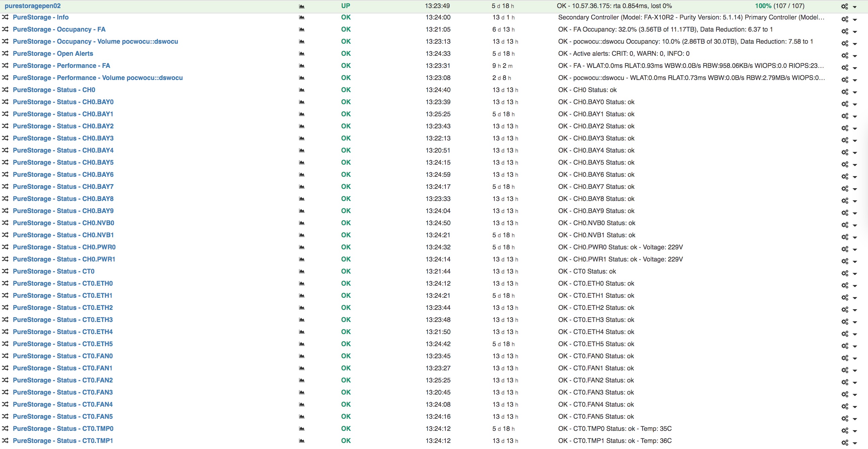Open actions dropdown arrow for PureStorage - Info
Screen dimensions: 868x449
[855, 20]
